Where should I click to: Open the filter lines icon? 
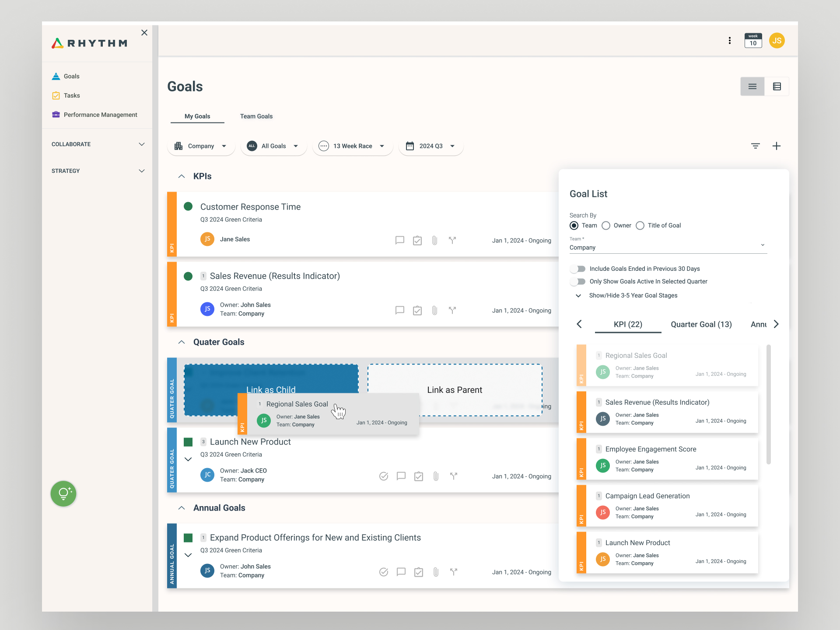click(756, 146)
